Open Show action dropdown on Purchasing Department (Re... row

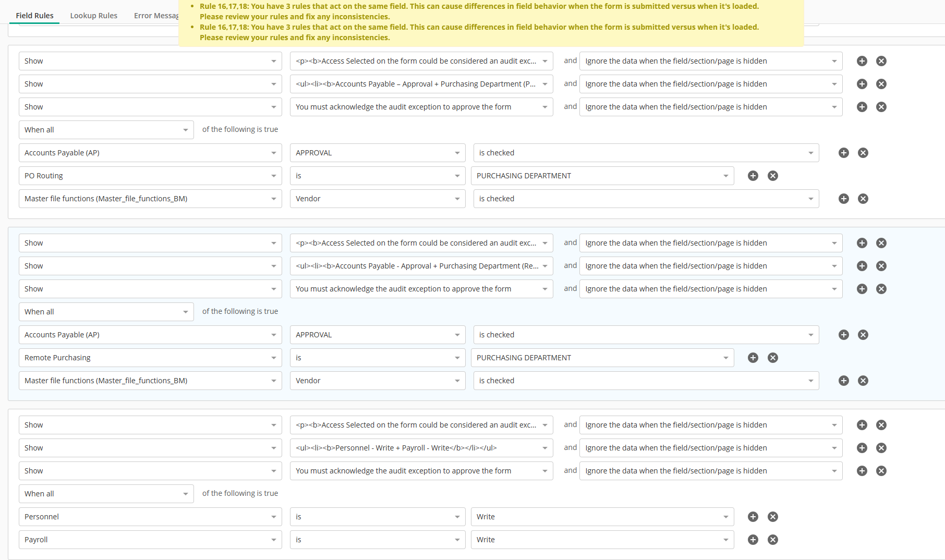(x=150, y=266)
